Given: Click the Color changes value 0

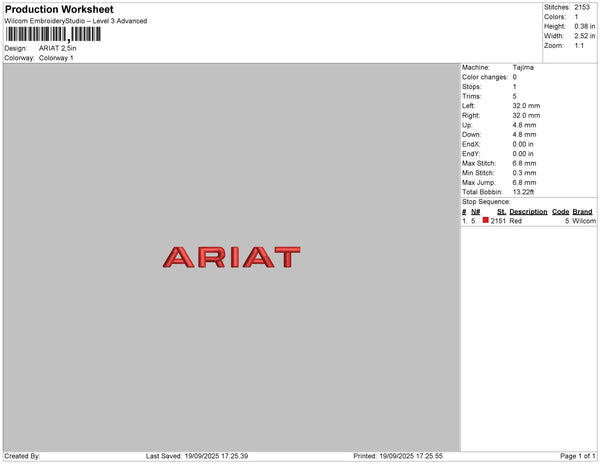Looking at the screenshot, I should click(515, 77).
